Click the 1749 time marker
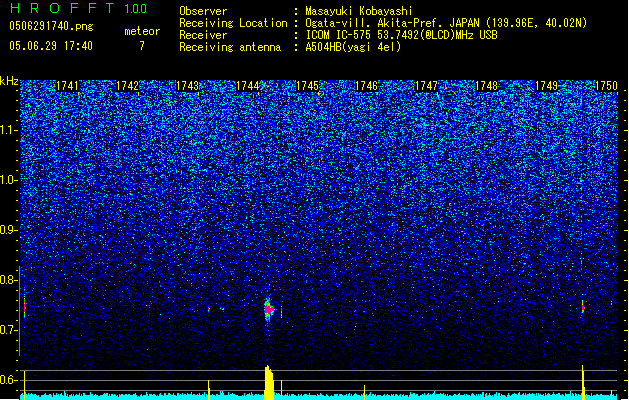This screenshot has height=400, width=629. point(546,86)
